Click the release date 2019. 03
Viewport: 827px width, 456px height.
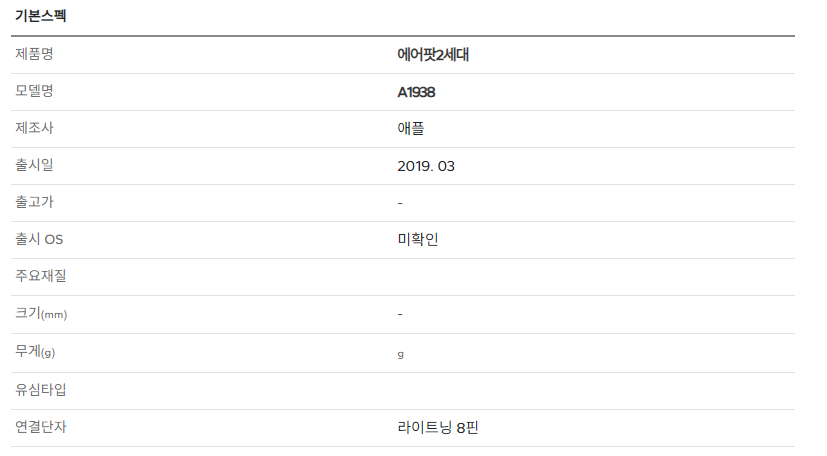point(426,166)
